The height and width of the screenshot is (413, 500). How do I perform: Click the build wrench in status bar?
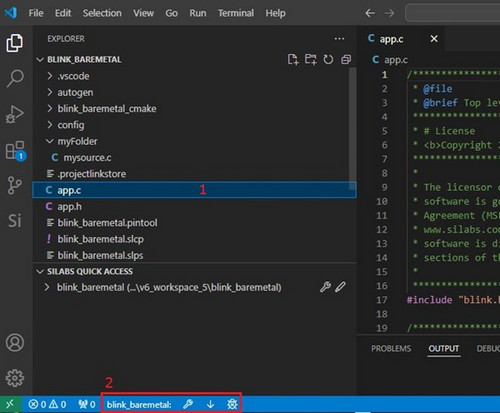[x=188, y=404]
